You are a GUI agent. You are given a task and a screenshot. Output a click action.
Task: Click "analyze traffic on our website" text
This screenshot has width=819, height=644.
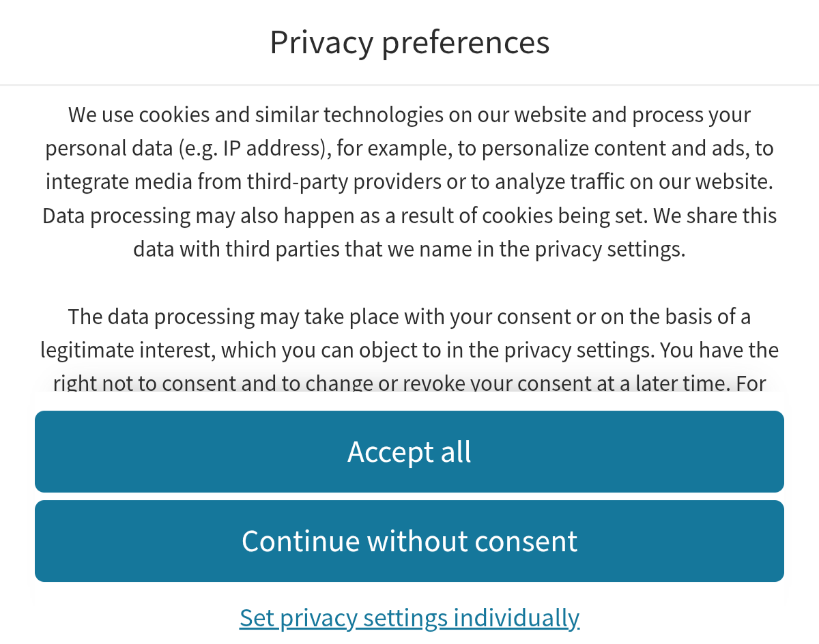[x=635, y=181]
